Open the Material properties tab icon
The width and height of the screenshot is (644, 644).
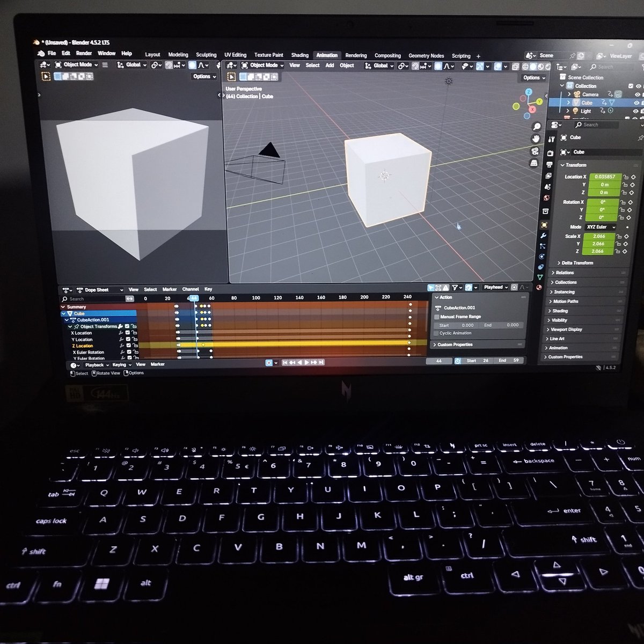pyautogui.click(x=540, y=288)
